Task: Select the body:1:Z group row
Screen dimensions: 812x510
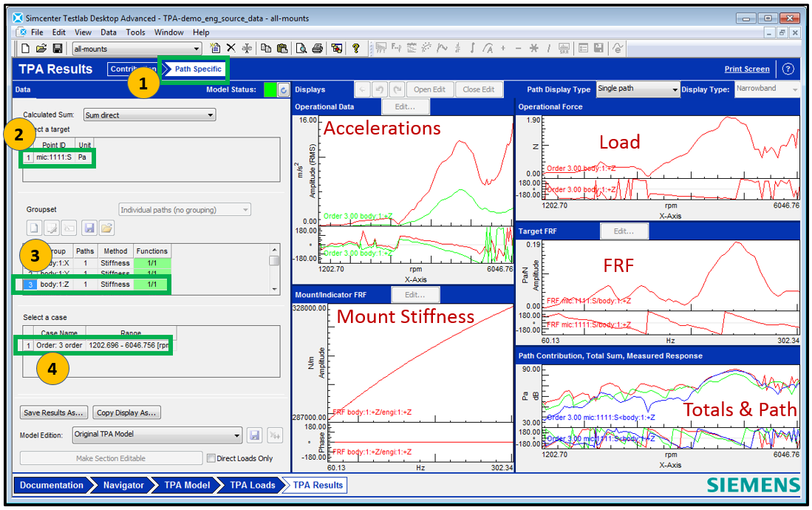Action: 96,284
